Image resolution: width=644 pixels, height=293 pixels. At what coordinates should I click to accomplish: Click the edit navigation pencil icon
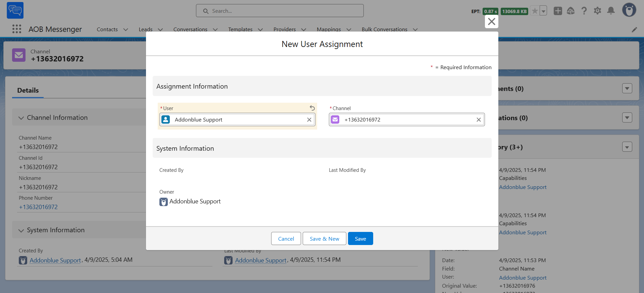(x=634, y=30)
